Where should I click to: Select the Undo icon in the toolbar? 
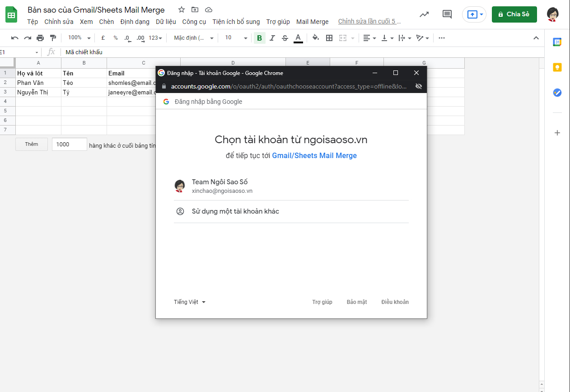pyautogui.click(x=15, y=38)
